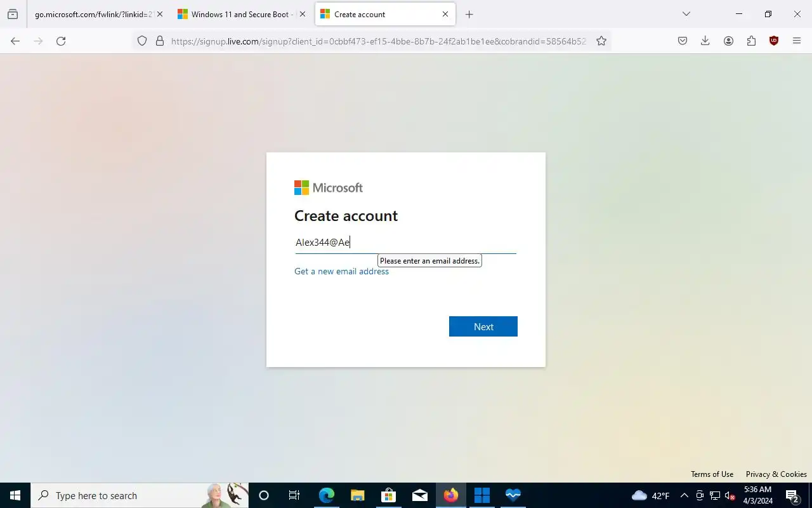This screenshot has height=508, width=812.
Task: Open the Windows Start menu
Action: pyautogui.click(x=15, y=495)
